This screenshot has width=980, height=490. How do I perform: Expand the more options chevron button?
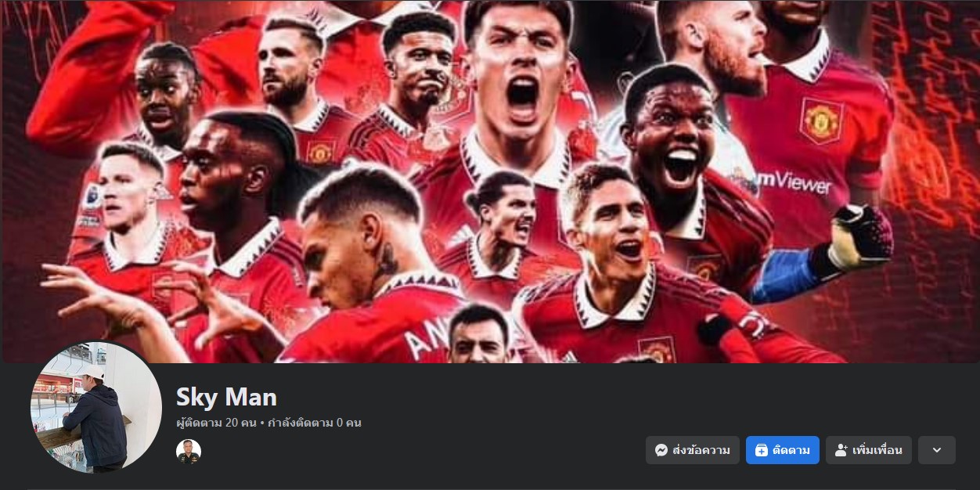tap(937, 450)
